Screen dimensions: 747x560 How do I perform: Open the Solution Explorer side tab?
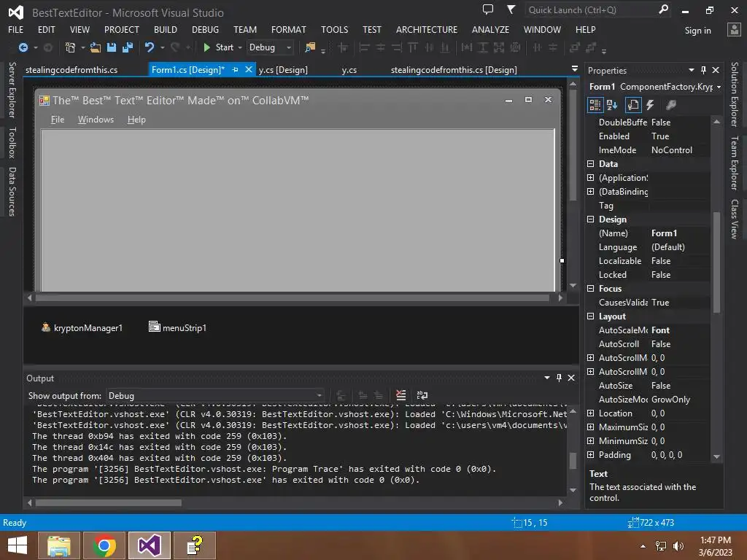[x=735, y=94]
